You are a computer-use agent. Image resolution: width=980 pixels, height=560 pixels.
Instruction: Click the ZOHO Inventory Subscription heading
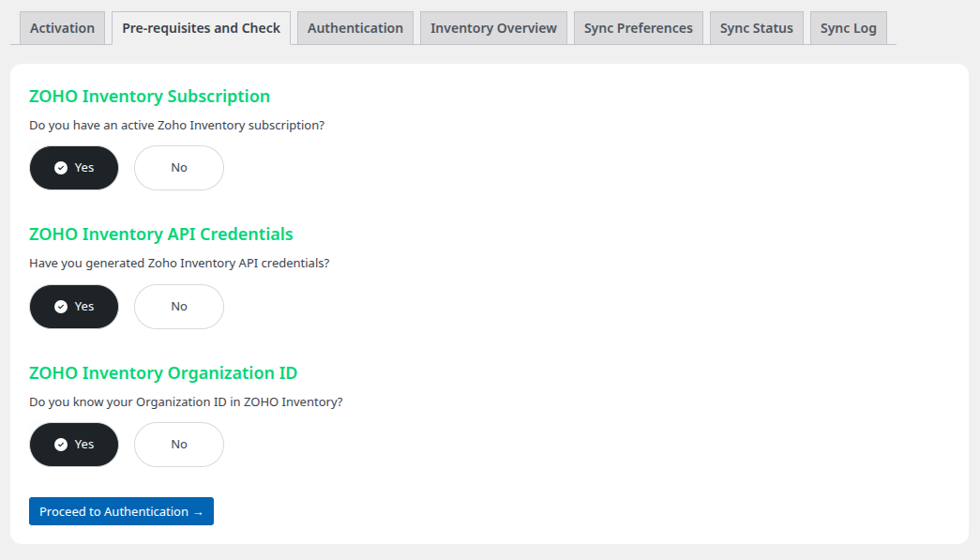click(149, 96)
